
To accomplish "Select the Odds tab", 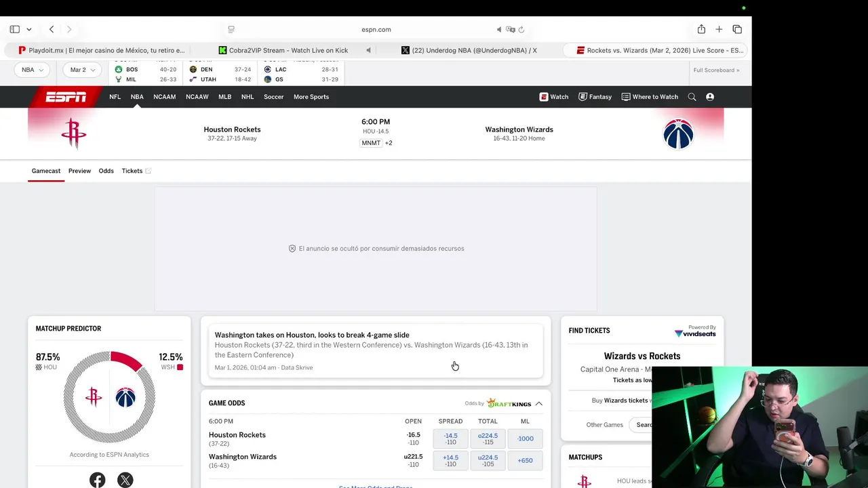I will tap(106, 171).
